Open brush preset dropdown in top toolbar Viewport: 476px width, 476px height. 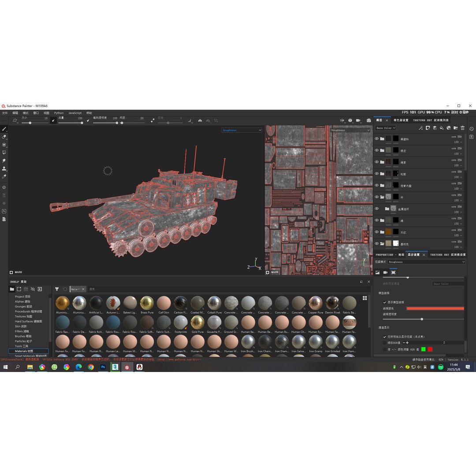(15, 121)
